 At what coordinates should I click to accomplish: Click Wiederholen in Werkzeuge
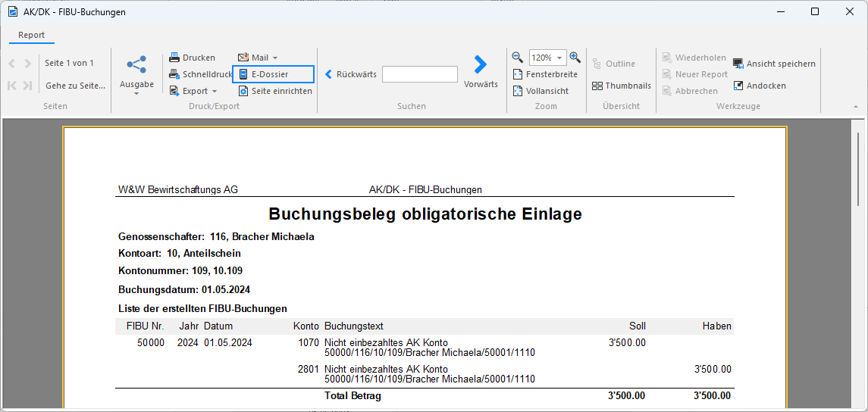point(694,58)
